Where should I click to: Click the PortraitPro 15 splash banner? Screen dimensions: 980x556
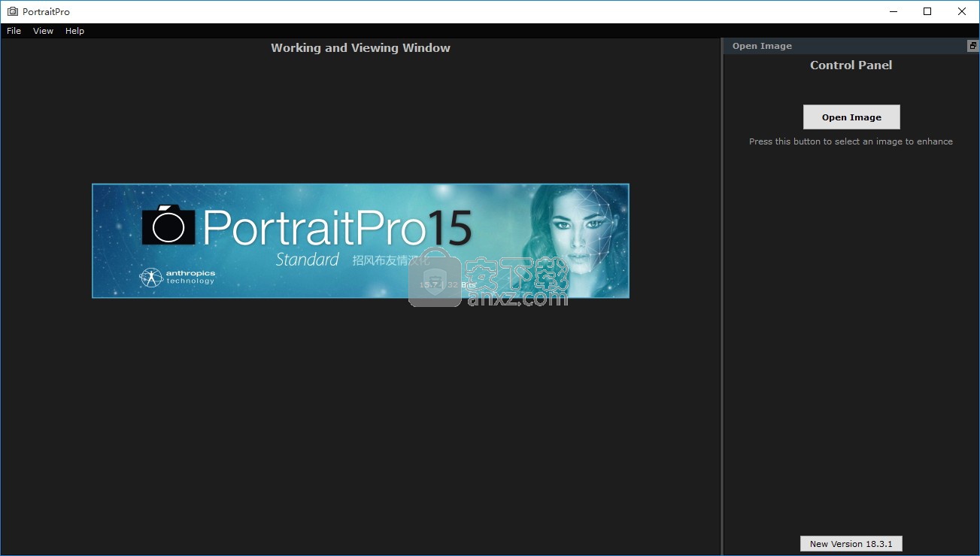[x=360, y=241]
